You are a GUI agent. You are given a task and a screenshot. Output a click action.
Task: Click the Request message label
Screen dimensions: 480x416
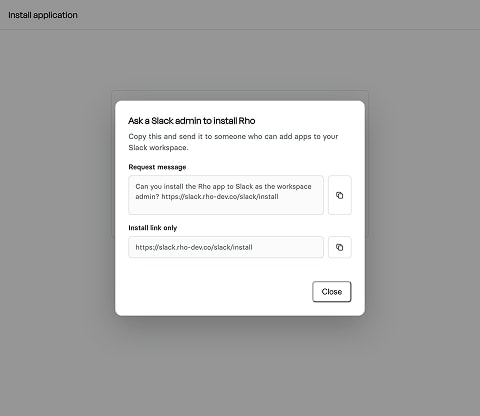pyautogui.click(x=157, y=167)
